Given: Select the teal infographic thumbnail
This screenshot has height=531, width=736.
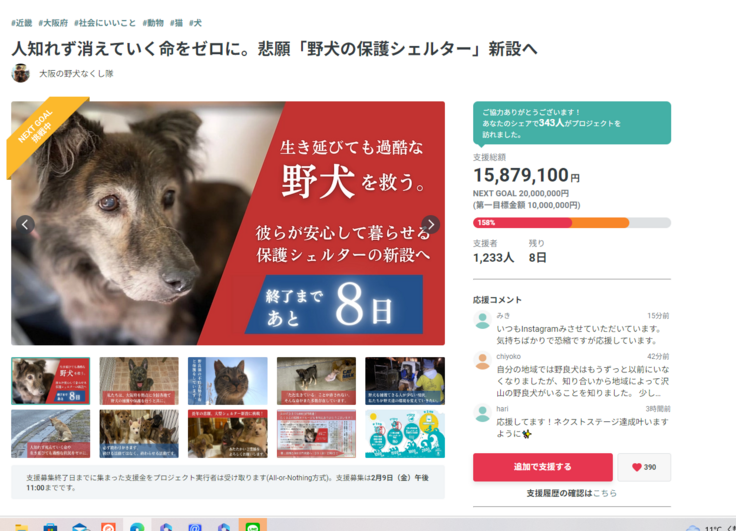Looking at the screenshot, I should point(405,433).
